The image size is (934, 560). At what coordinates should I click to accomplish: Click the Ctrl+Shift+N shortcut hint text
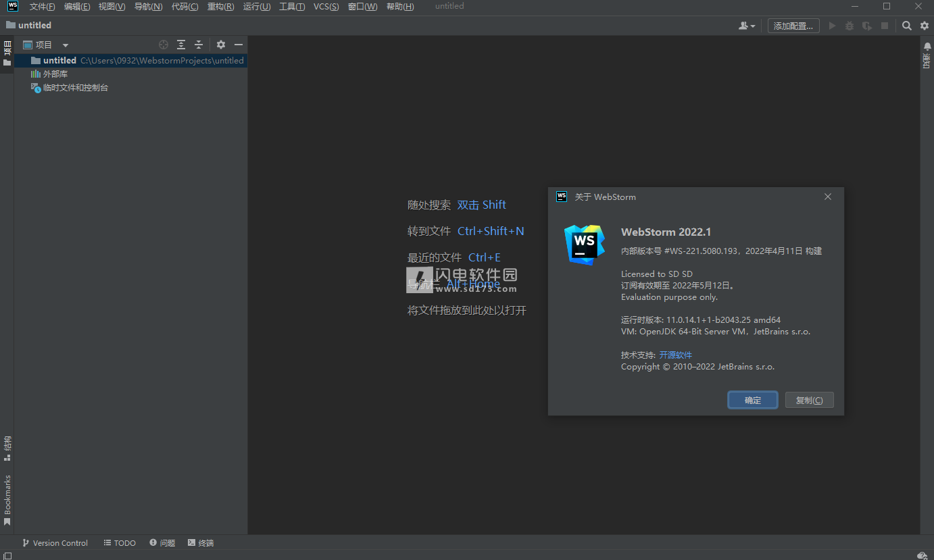[491, 231]
